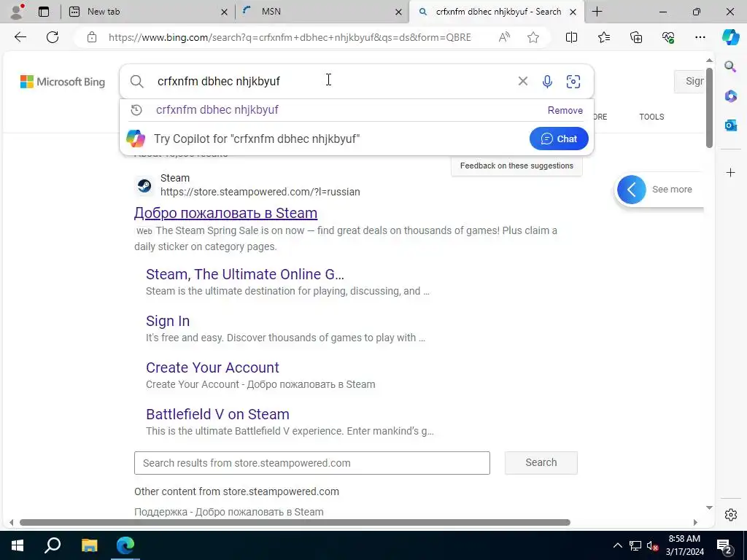This screenshot has width=747, height=560.
Task: Remove the search history suggestion
Action: click(x=565, y=110)
